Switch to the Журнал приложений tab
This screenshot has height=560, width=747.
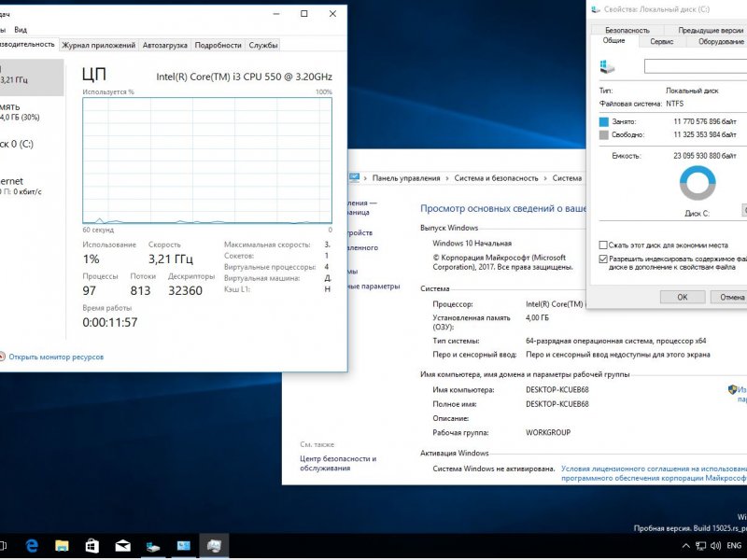[x=99, y=45]
